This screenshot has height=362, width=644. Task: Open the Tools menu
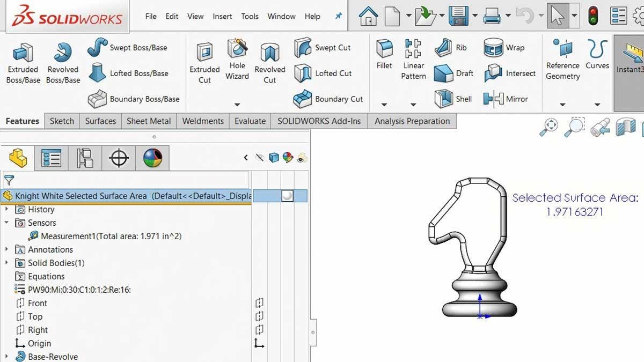[250, 16]
